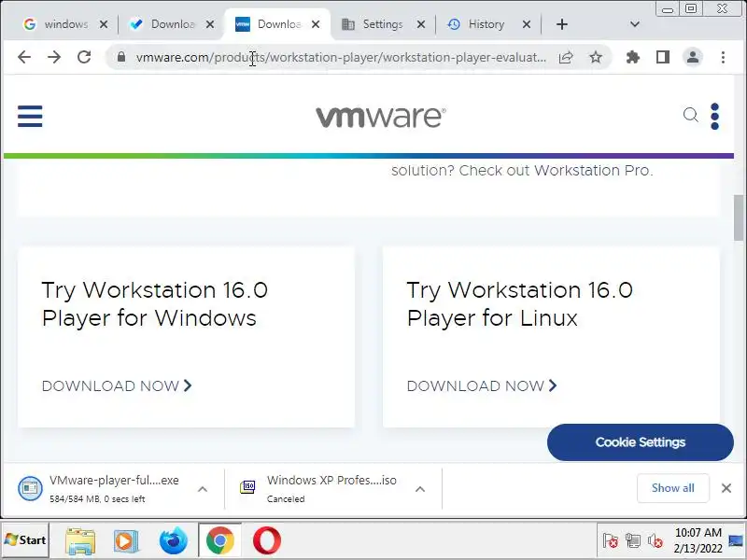This screenshot has height=560, width=747.
Task: Expand options for VMware-player download
Action: (x=203, y=489)
